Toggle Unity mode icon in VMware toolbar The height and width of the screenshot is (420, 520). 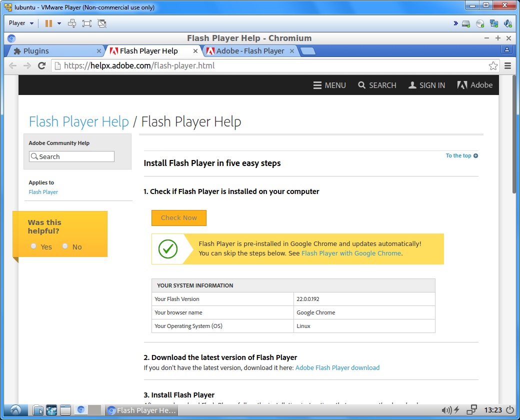102,23
